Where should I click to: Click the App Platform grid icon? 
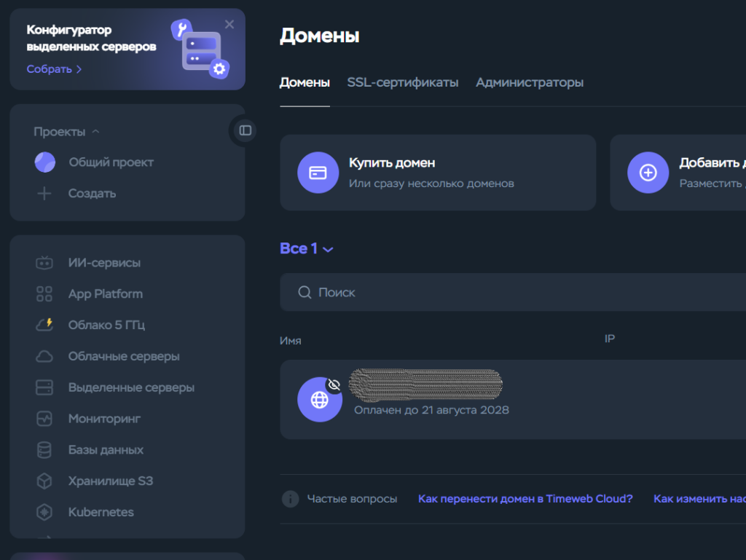pyautogui.click(x=44, y=293)
